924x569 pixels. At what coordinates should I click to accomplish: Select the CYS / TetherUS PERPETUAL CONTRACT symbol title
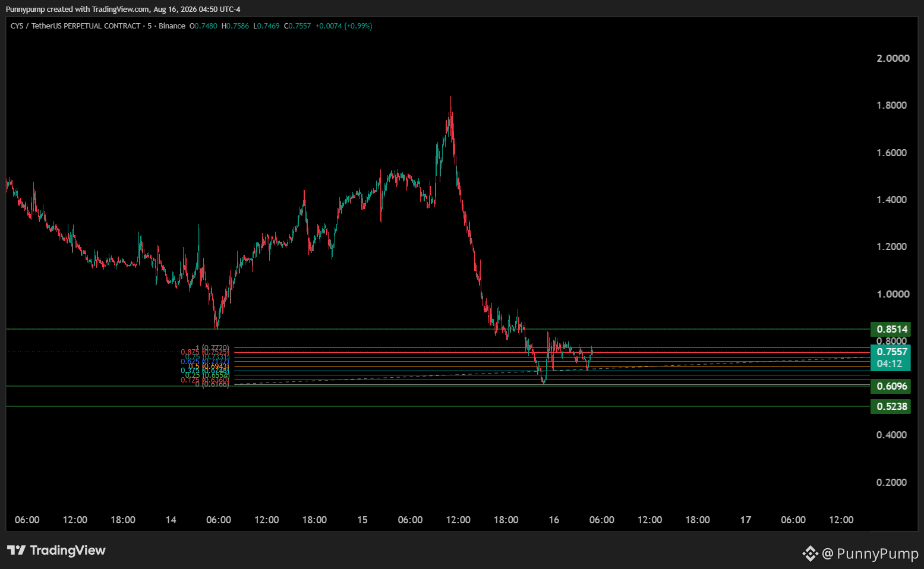(75, 26)
